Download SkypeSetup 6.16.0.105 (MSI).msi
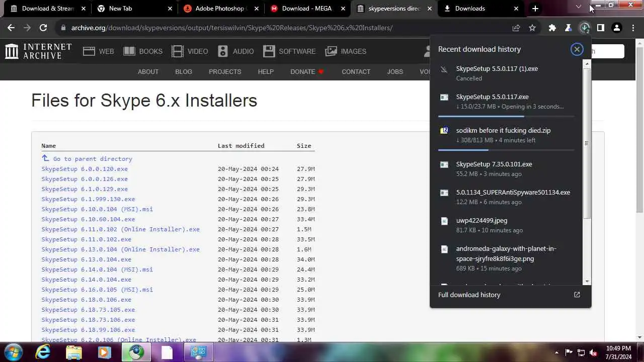 click(97, 290)
